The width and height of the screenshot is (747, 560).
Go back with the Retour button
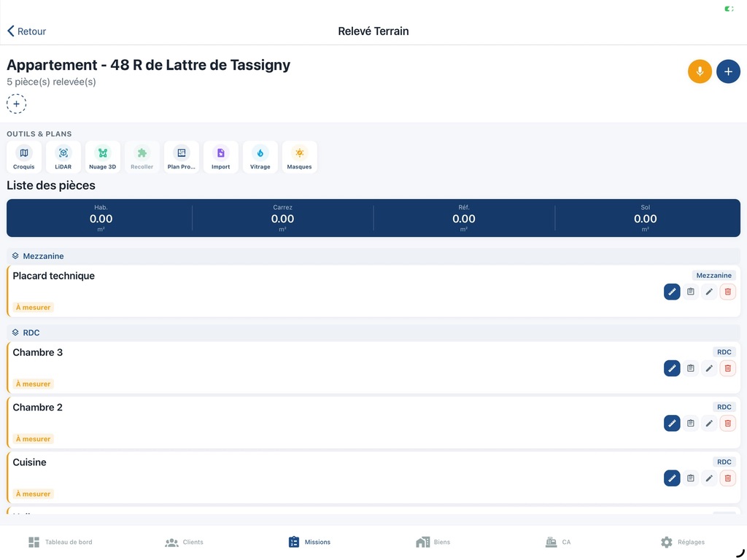pos(27,31)
